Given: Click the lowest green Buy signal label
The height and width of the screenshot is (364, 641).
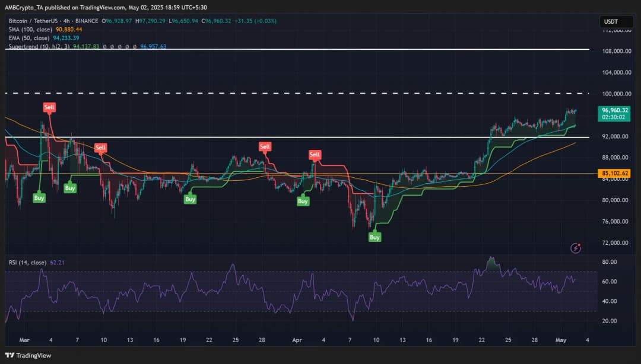Looking at the screenshot, I should 375,237.
